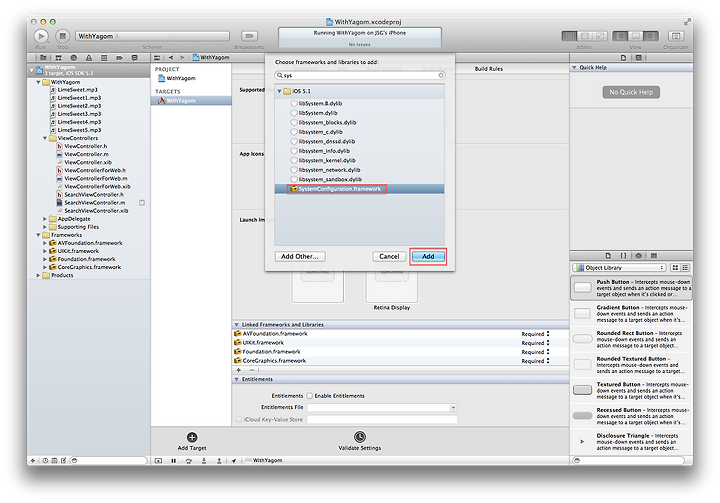Open the Project navigator

[x=43, y=58]
